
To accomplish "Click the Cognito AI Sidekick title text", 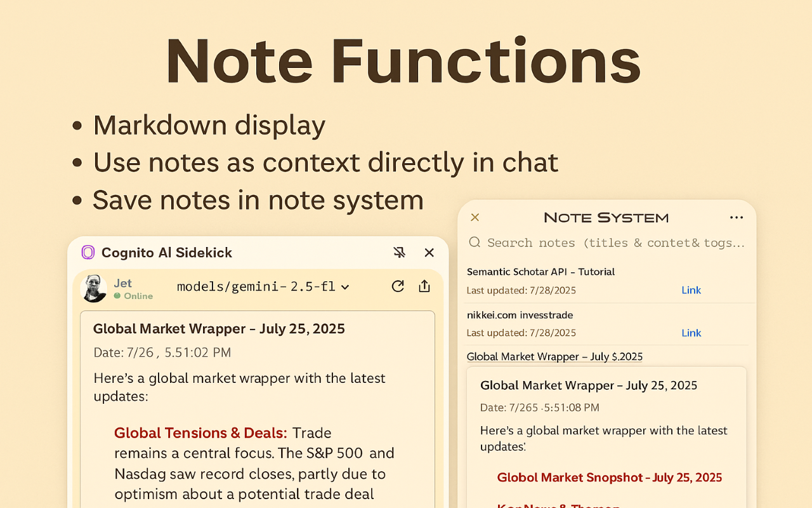I will tap(167, 253).
